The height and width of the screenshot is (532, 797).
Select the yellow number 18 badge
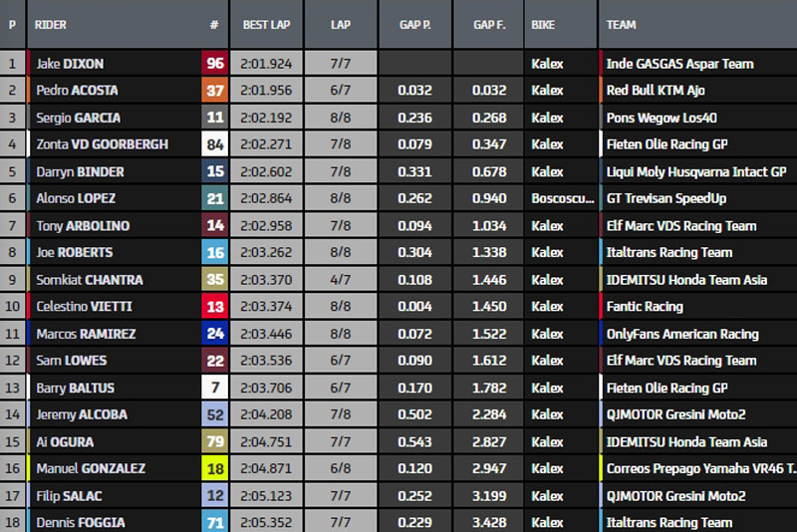coord(215,468)
